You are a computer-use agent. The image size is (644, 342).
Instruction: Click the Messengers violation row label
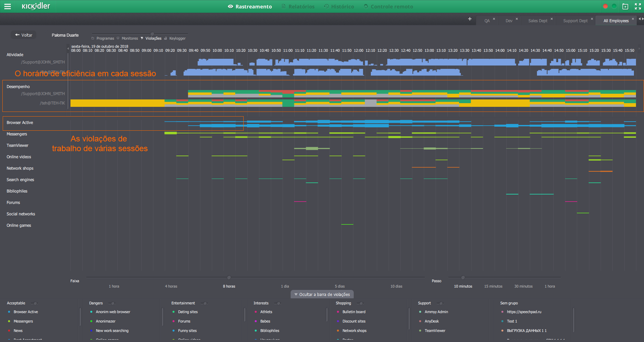tap(17, 134)
